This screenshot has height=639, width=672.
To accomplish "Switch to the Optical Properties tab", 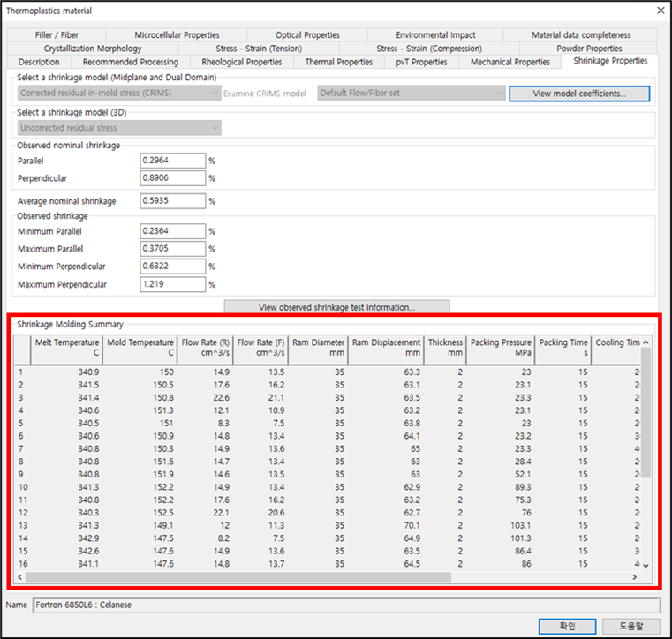I will tap(307, 35).
